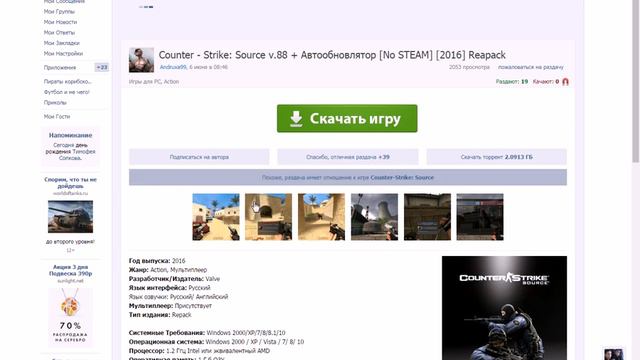Open Приколы sidebar link
Screen dimensions: 640x360
(x=55, y=102)
